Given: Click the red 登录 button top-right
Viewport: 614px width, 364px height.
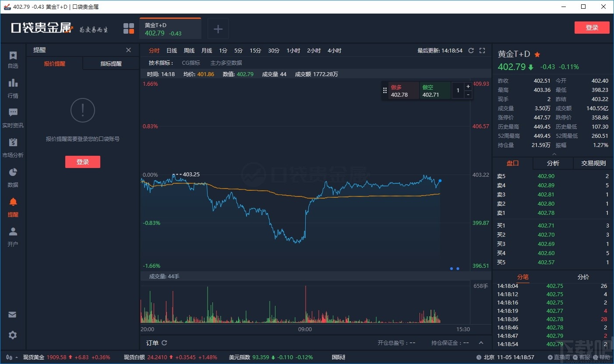Looking at the screenshot, I should [592, 27].
